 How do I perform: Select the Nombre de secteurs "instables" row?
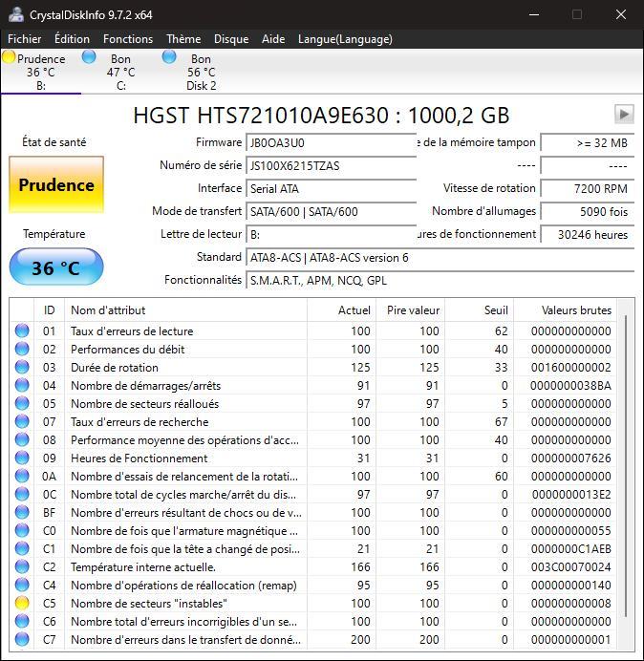(313, 603)
